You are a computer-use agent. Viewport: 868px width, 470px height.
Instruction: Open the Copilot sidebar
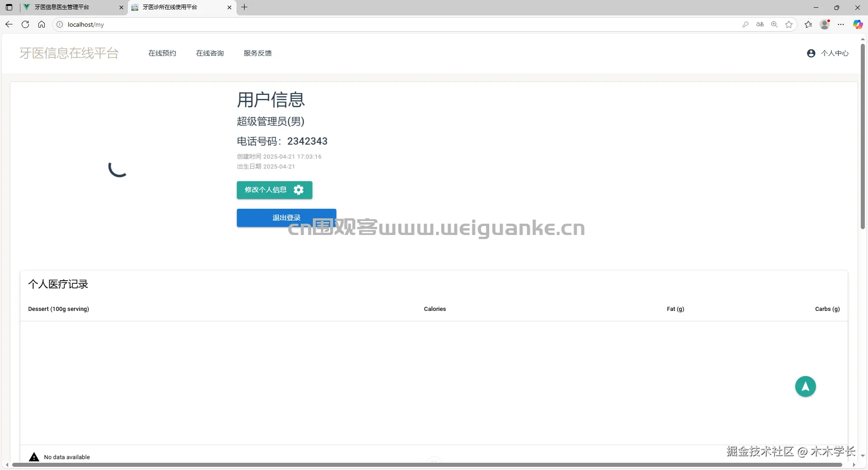point(857,24)
